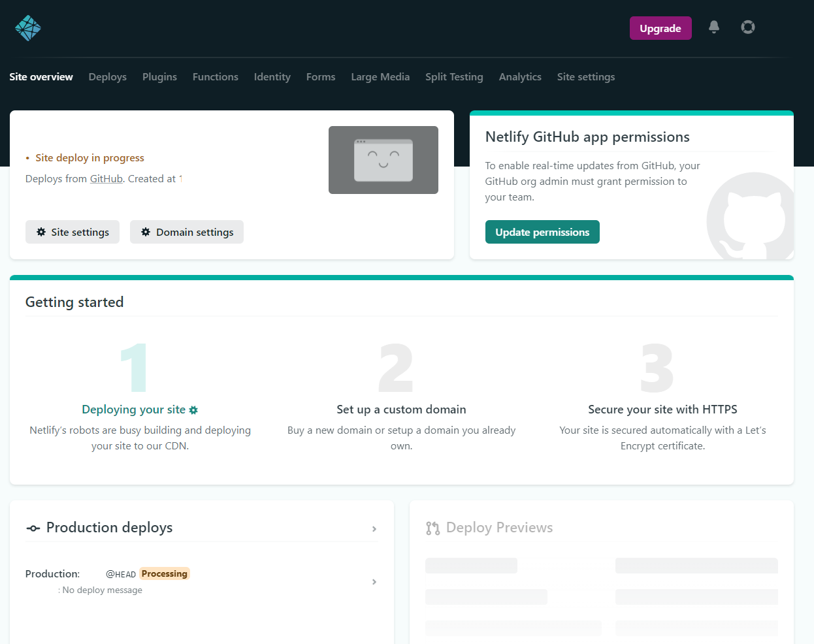Screen dimensions: 814x644
Task: Open the Processing deploy row chevron
Action: (374, 582)
